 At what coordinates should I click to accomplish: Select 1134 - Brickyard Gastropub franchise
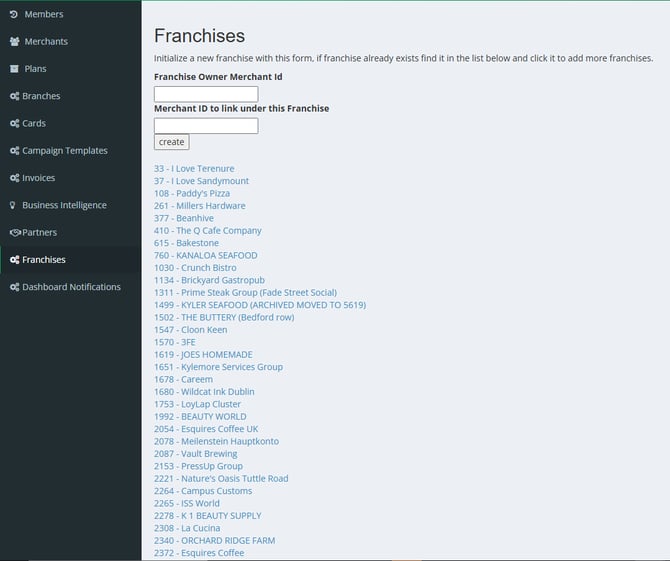208,280
